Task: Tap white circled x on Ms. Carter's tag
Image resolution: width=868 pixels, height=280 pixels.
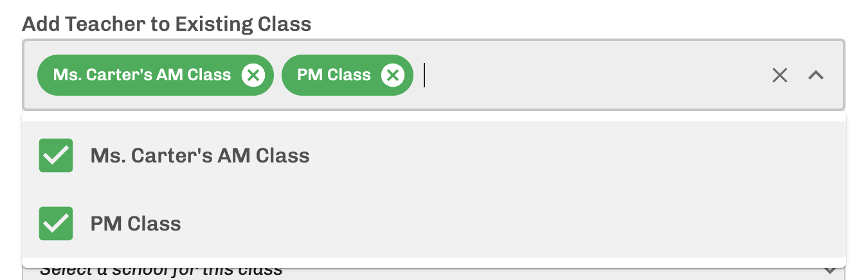Action: (x=253, y=75)
